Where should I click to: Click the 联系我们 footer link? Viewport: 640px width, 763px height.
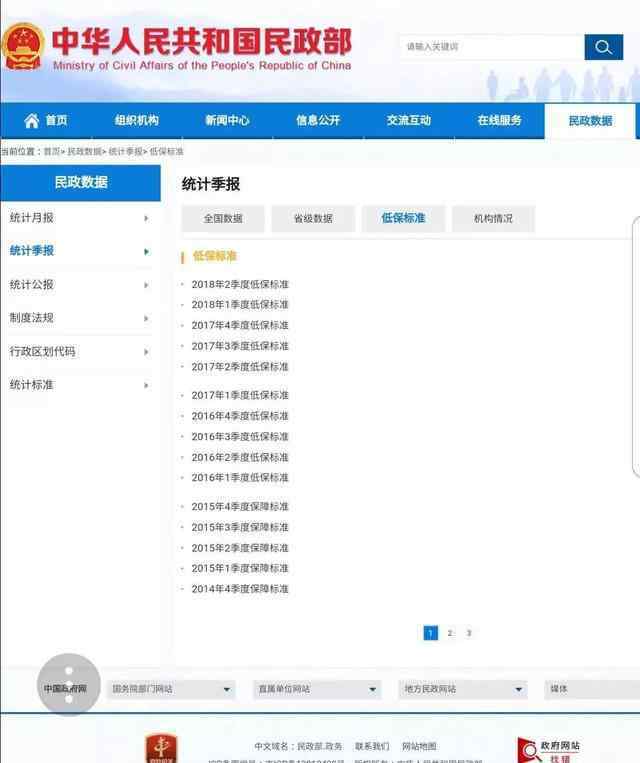[x=372, y=746]
